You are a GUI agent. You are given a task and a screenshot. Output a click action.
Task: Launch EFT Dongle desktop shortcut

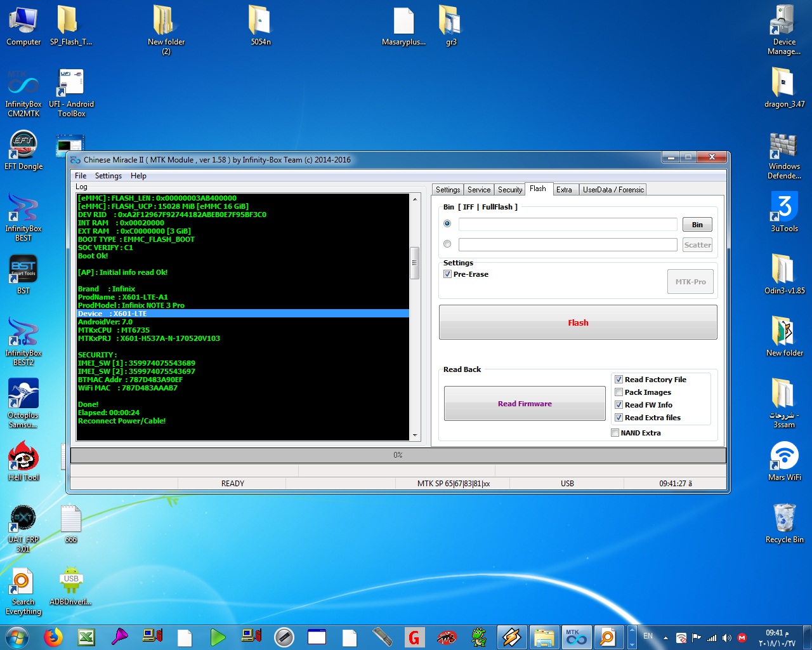click(23, 150)
